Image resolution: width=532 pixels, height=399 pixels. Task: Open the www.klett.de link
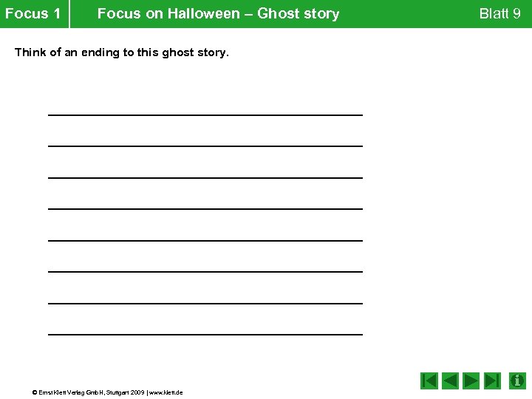166,392
